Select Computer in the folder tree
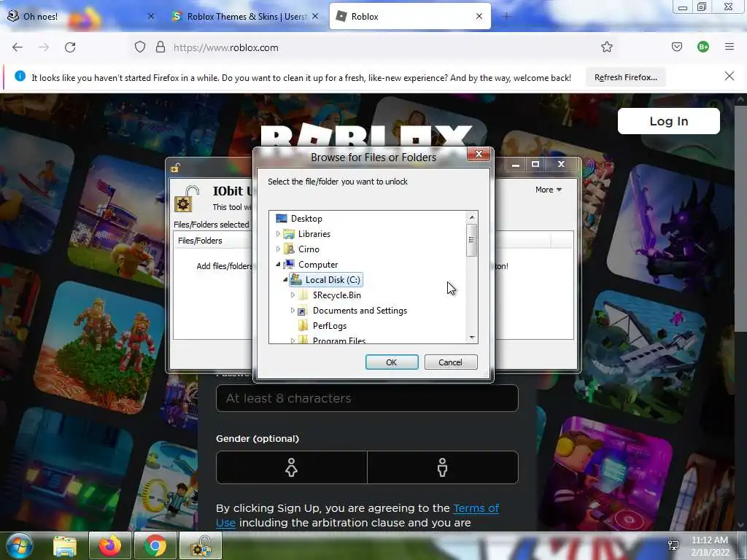 pos(318,264)
